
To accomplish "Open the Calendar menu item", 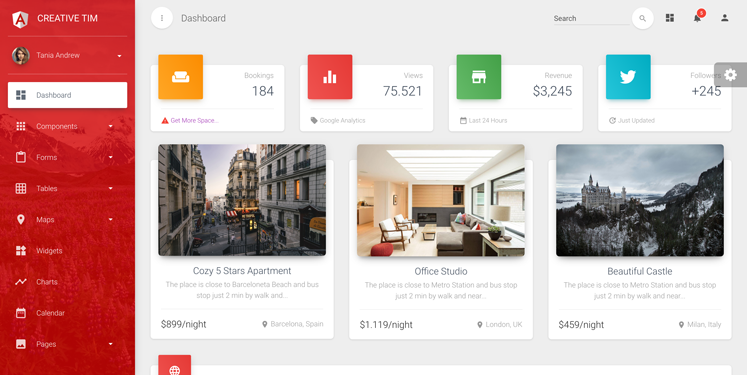I will coord(68,313).
